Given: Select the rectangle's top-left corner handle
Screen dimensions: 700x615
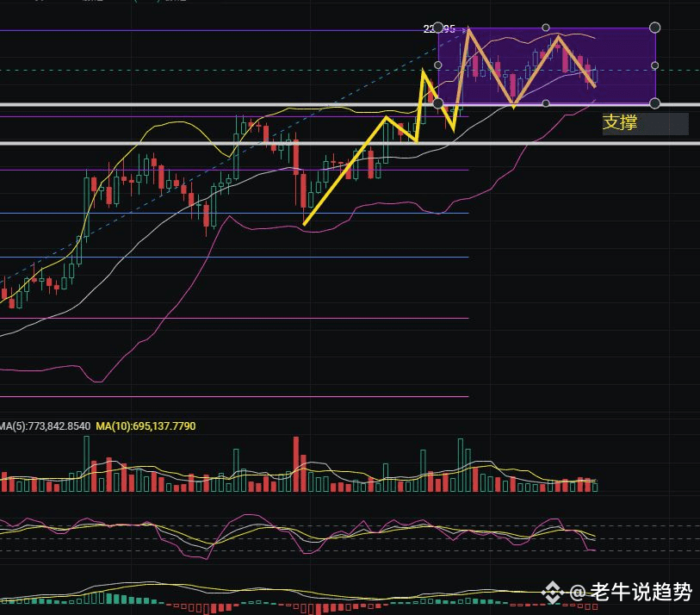Looking at the screenshot, I should coord(438,28).
